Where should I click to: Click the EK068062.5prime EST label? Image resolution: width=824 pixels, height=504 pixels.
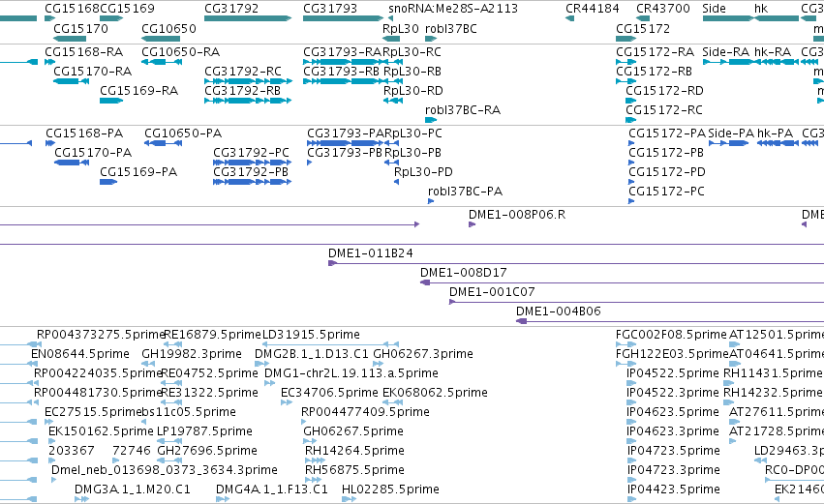435,393
